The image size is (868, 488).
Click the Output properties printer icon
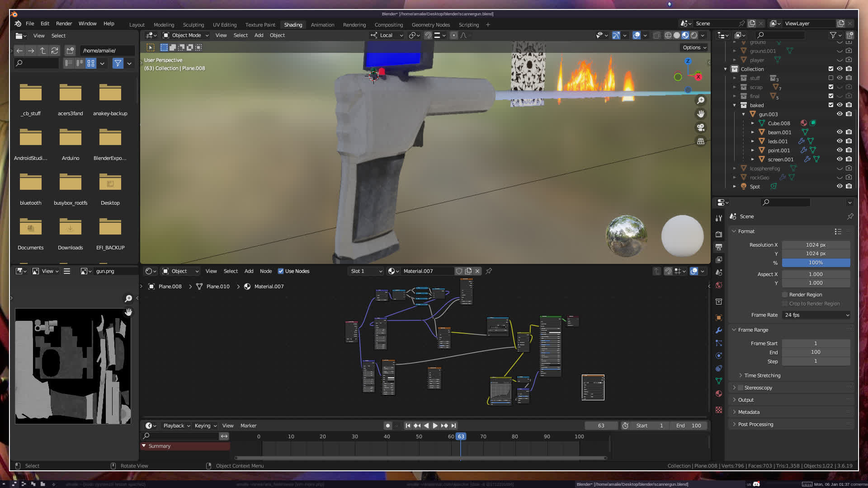tap(719, 247)
